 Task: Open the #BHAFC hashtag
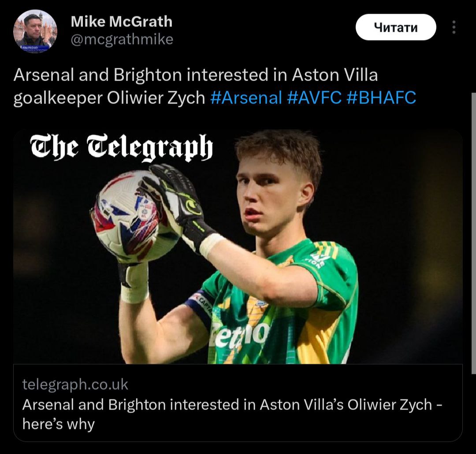[381, 98]
